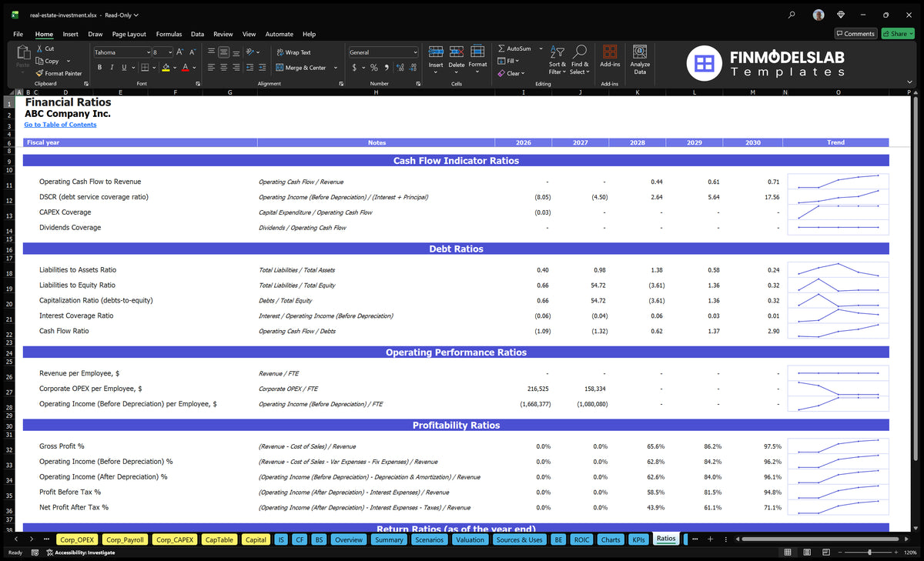Open the Page Layout ribbon tab
The height and width of the screenshot is (561, 924).
coord(129,34)
